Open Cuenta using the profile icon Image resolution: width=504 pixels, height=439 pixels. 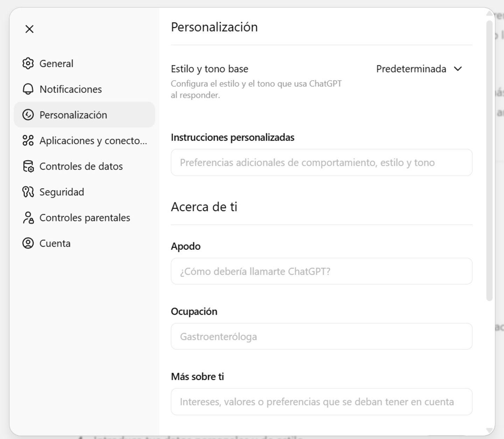pyautogui.click(x=28, y=243)
